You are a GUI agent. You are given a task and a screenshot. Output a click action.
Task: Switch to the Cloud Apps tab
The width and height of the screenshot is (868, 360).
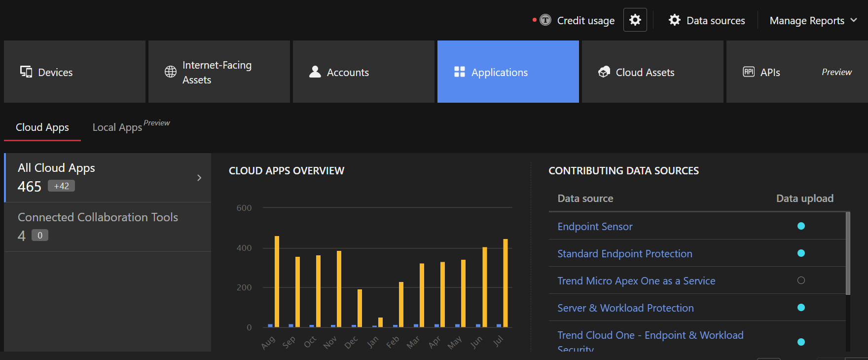tap(42, 127)
